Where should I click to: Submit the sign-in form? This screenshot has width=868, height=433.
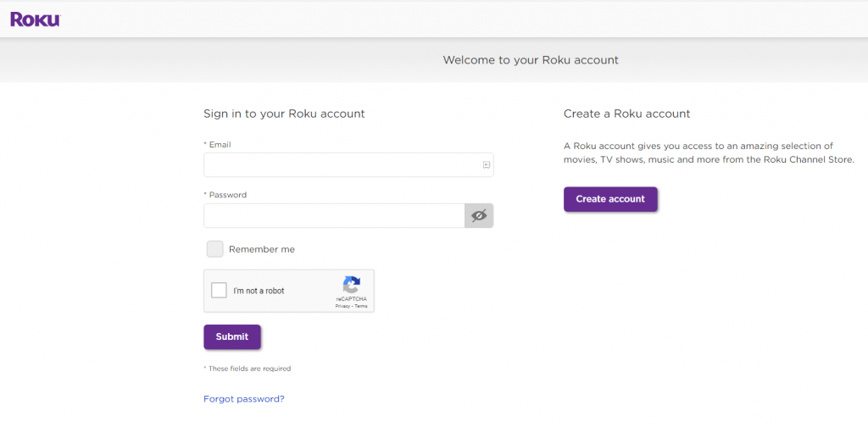[232, 336]
